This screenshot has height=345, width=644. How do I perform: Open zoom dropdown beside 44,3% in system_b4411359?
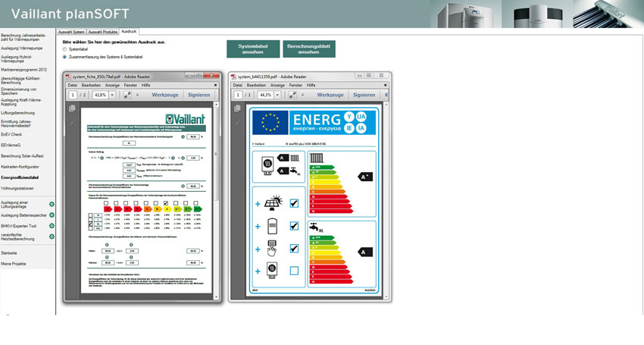pyautogui.click(x=277, y=95)
